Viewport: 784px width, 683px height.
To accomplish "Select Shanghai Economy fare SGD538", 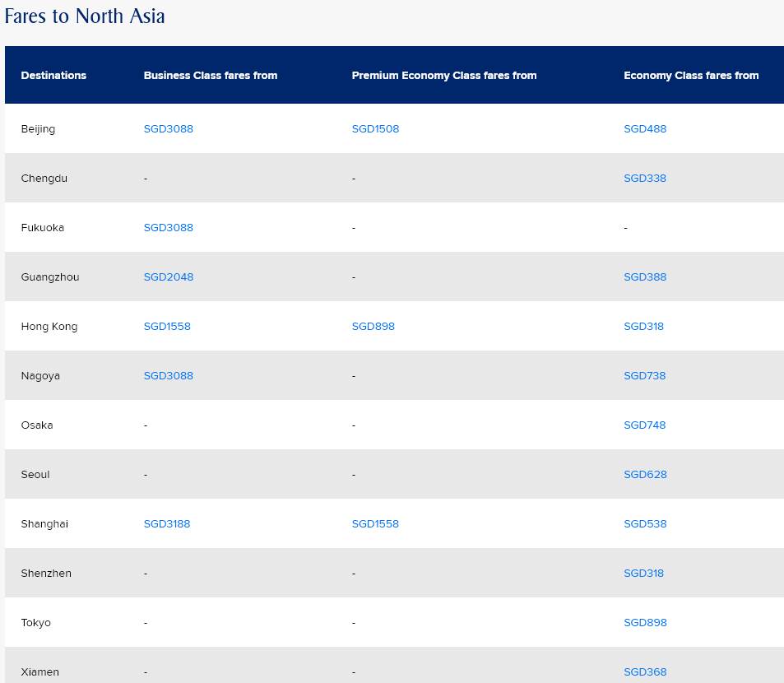I will pyautogui.click(x=645, y=524).
